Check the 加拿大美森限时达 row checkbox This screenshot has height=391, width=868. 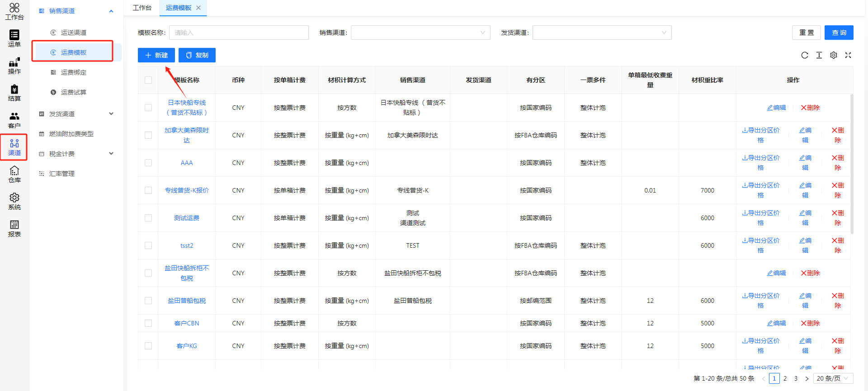148,135
